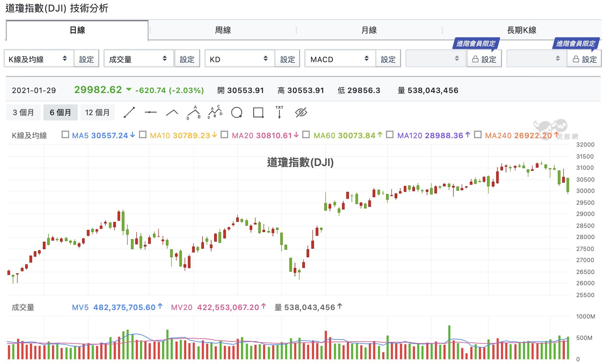Screen dimensions: 607x364
Task: Click the closing price 29982.62
Action: pos(98,90)
